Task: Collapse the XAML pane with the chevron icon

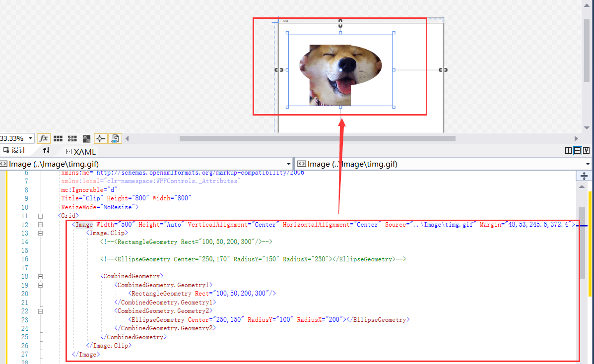Action: click(587, 150)
